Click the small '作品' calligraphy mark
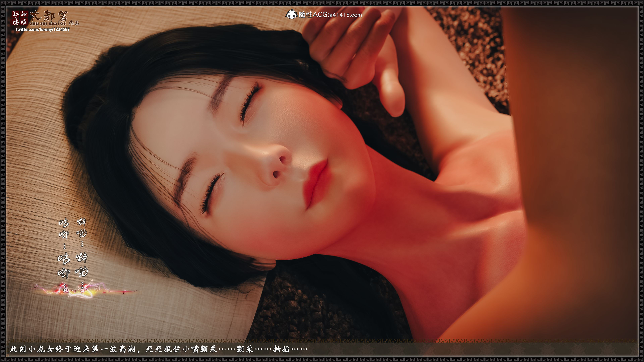The image size is (644, 362). tap(74, 23)
